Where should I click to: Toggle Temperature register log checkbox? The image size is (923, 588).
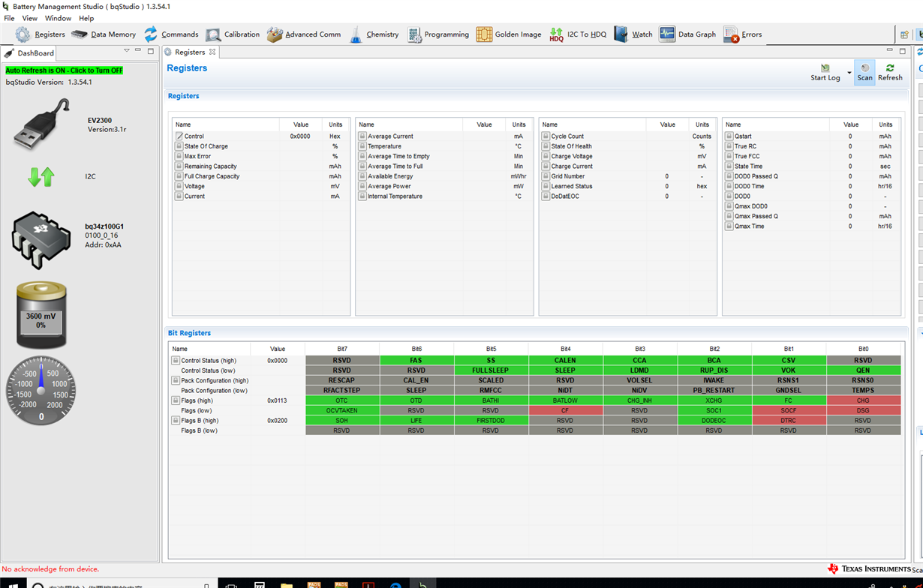point(362,146)
